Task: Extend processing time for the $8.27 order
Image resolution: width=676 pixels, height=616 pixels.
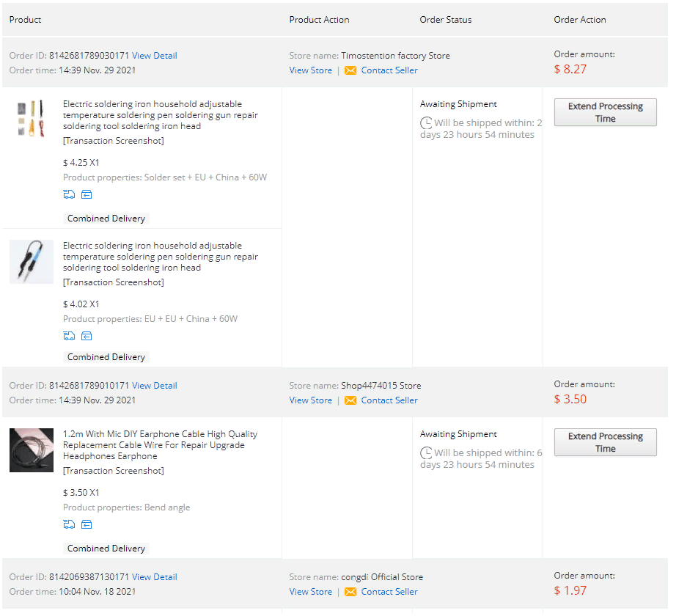Action: [x=605, y=112]
